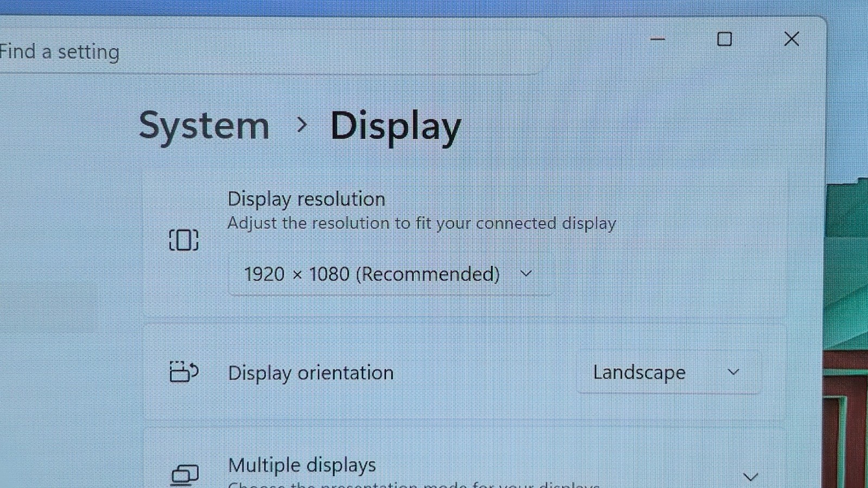
Task: Click the Multiple displays heading
Action: [x=302, y=465]
